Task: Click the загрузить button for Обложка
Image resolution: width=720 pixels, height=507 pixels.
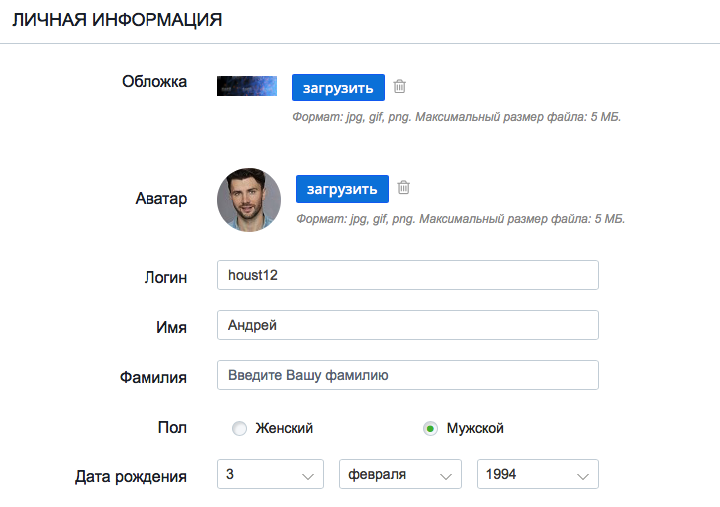Action: click(x=338, y=87)
